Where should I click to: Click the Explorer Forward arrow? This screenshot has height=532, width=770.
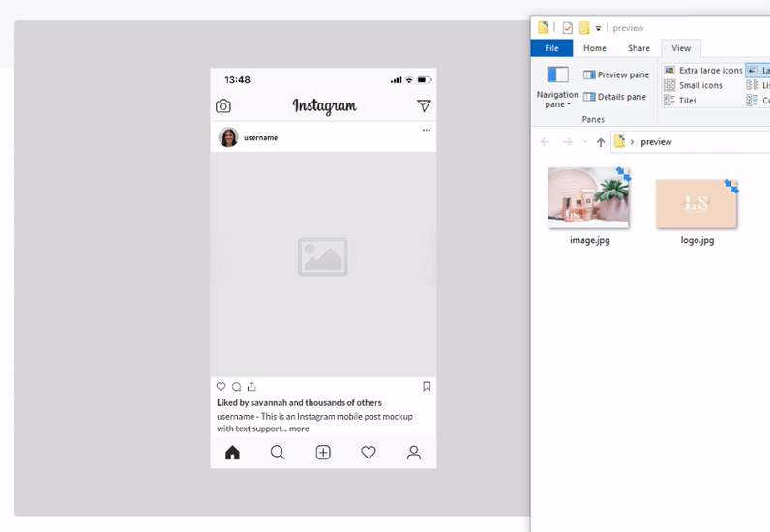coord(567,142)
